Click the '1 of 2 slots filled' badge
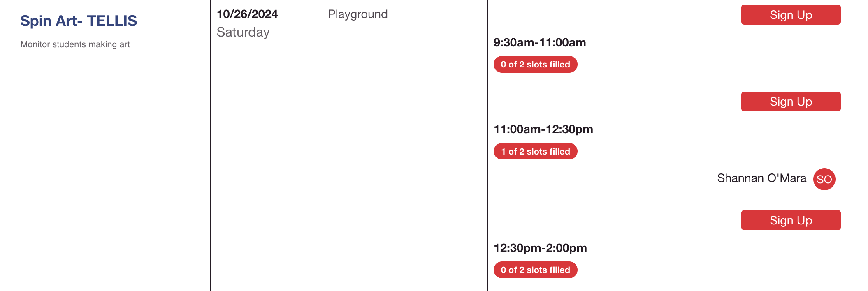Viewport: 868px width, 291px height. pyautogui.click(x=535, y=152)
